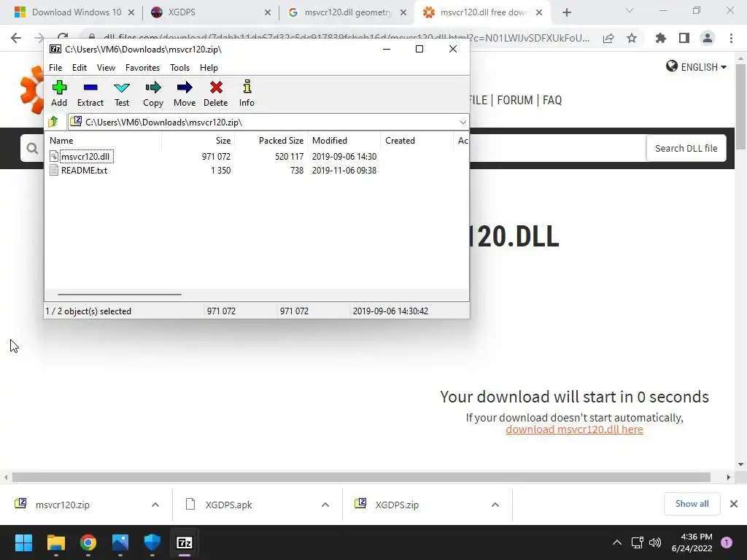Share this page icon in address bar

click(608, 39)
